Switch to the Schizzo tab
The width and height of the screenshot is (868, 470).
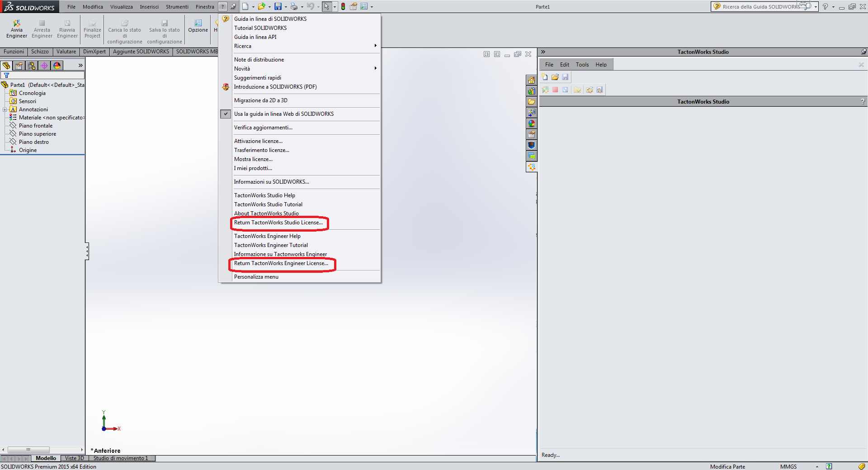coord(40,52)
